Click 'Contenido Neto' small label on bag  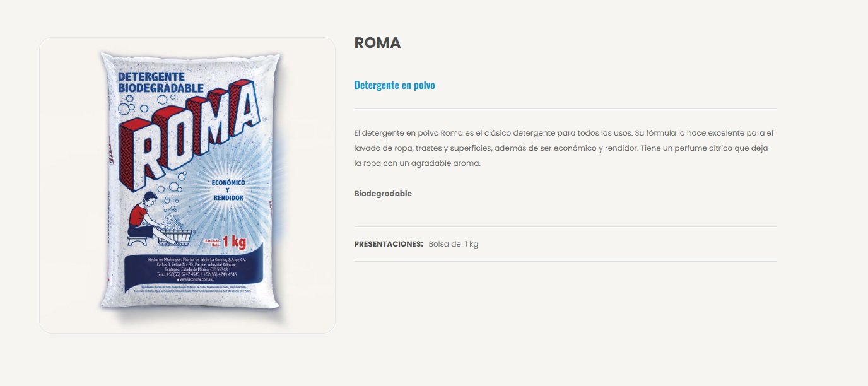[213, 242]
